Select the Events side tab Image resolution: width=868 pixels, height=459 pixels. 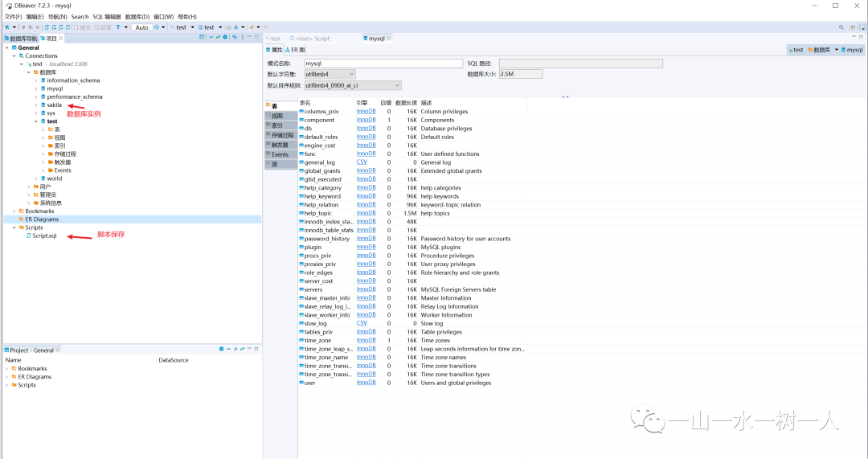(280, 154)
